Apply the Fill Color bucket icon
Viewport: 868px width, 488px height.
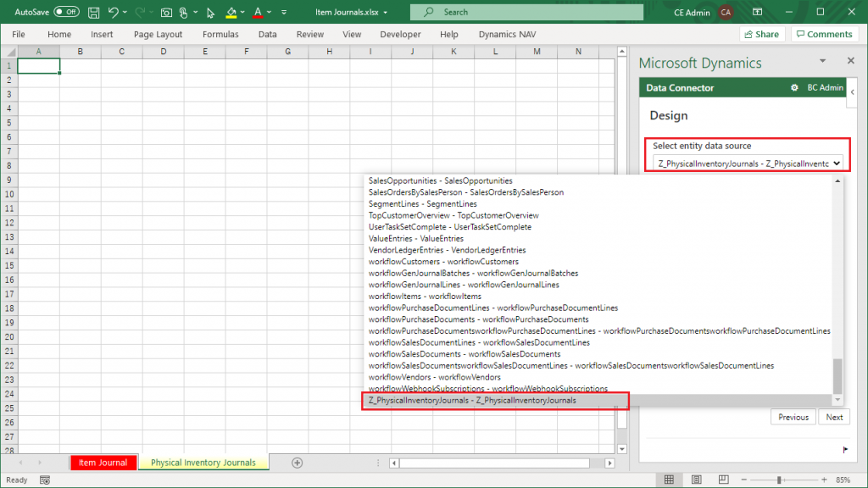[231, 12]
